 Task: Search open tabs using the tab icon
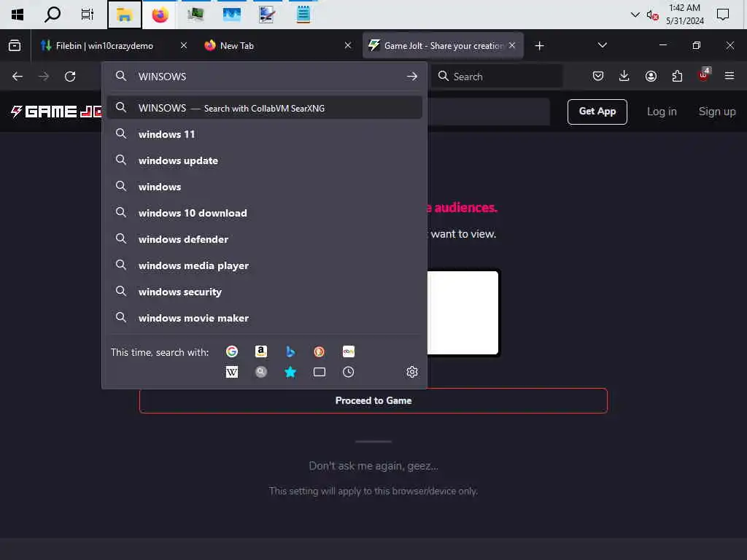point(320,372)
